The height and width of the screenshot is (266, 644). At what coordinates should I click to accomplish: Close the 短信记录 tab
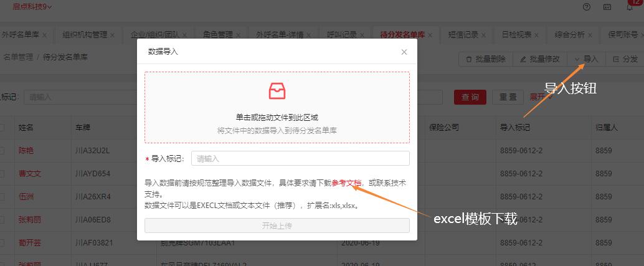[483, 36]
